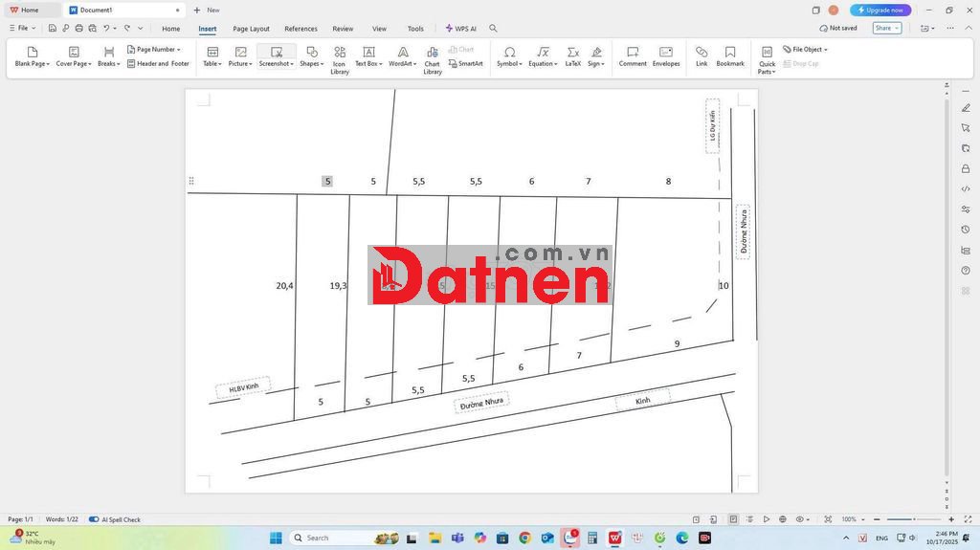Viewport: 980px width, 550px height.
Task: Insert a SmartArt graphic
Action: tap(466, 63)
